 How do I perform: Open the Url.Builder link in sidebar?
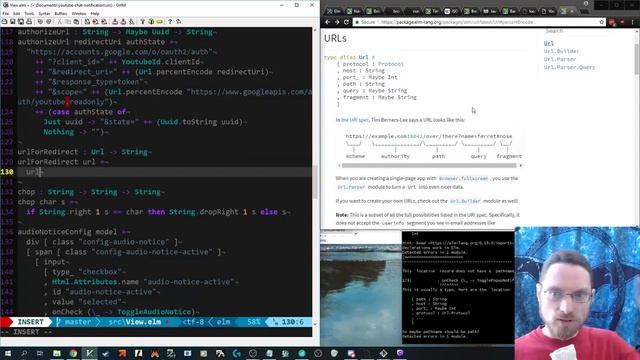(x=561, y=51)
